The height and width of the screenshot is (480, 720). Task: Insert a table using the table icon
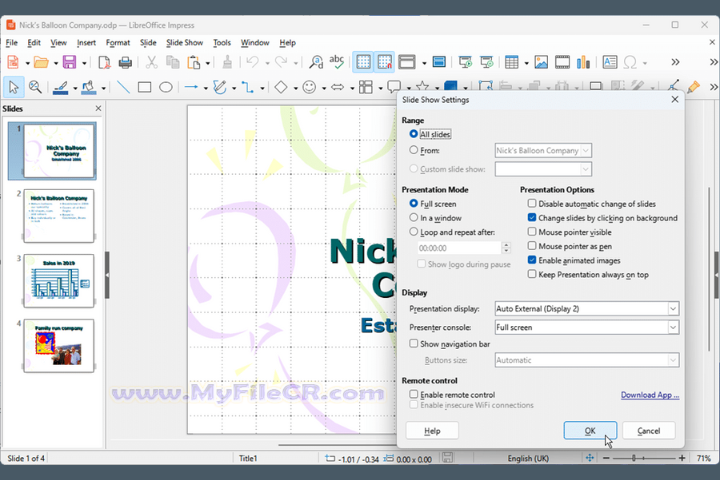pyautogui.click(x=512, y=62)
